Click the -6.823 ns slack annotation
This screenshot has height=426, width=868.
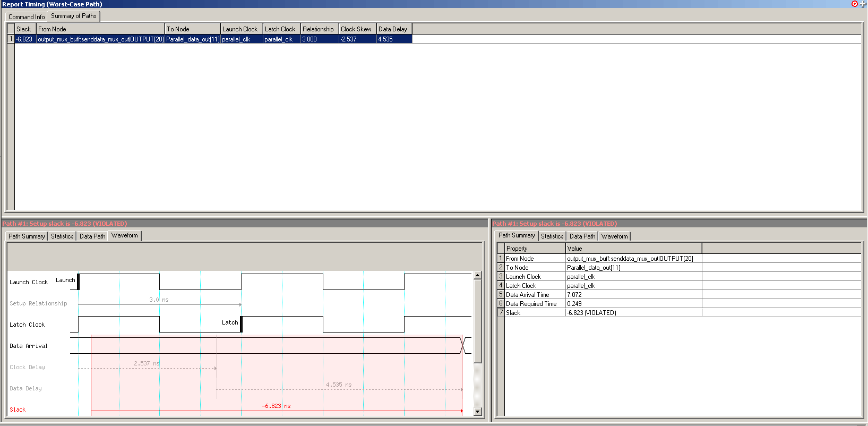276,406
